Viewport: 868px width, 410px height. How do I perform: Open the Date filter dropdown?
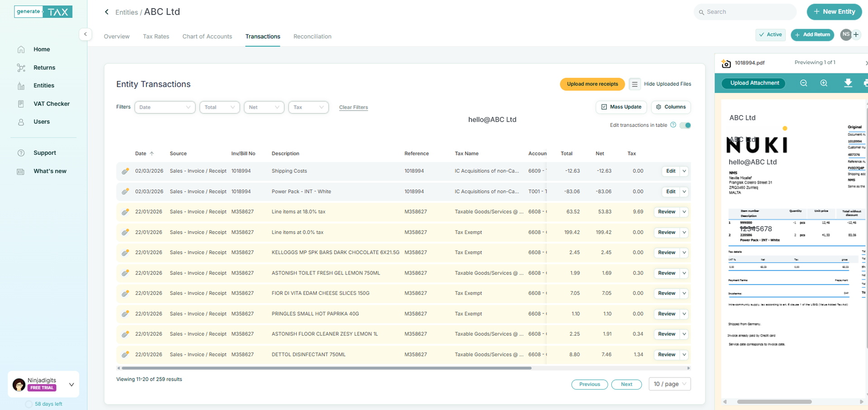pyautogui.click(x=165, y=107)
